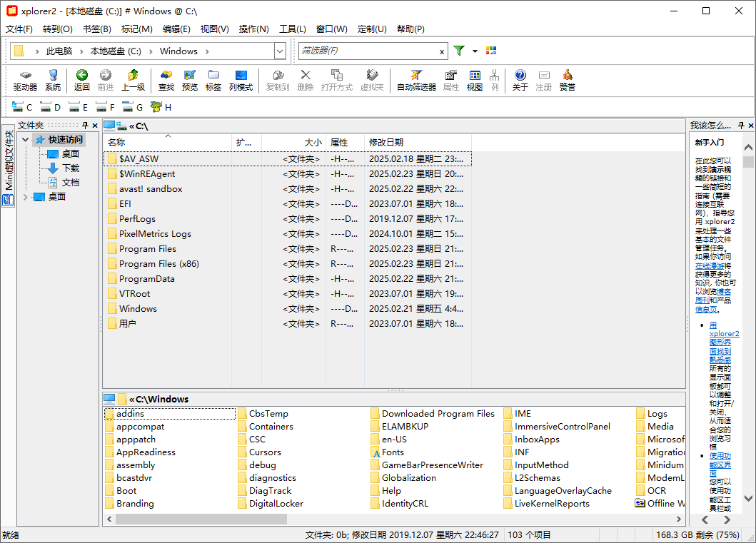The width and height of the screenshot is (756, 543).
Task: Click the colored grid icon beside filter
Action: click(x=491, y=51)
